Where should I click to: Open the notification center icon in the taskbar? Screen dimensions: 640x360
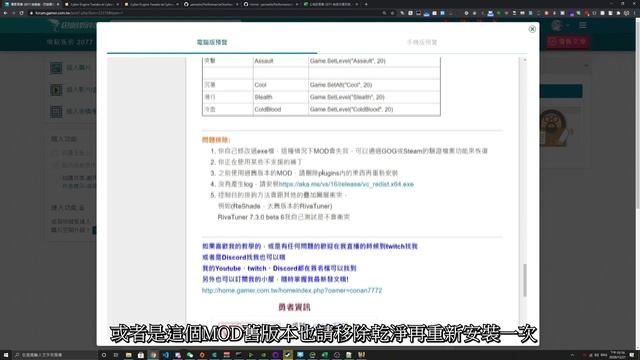(x=632, y=355)
